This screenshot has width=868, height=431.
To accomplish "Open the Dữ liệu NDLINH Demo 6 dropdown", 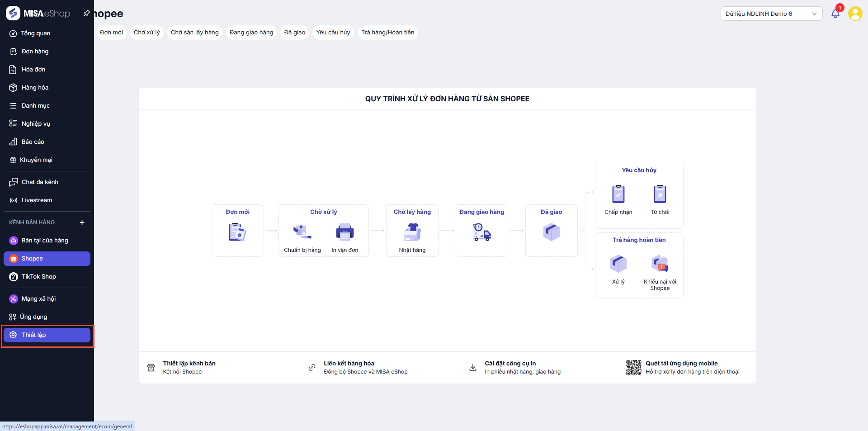I will (x=771, y=14).
